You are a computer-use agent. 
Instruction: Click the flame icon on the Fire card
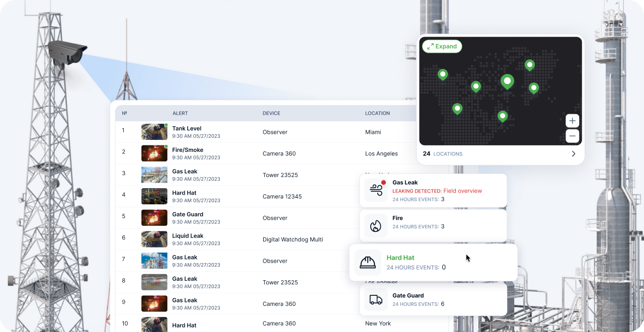[x=375, y=225]
